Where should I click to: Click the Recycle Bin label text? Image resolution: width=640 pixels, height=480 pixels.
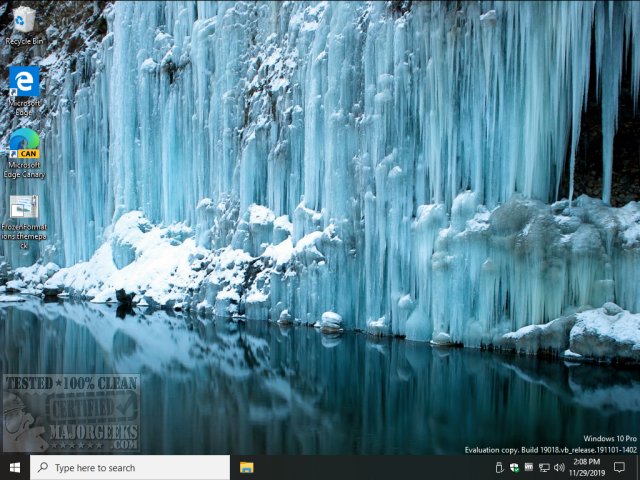(24, 41)
